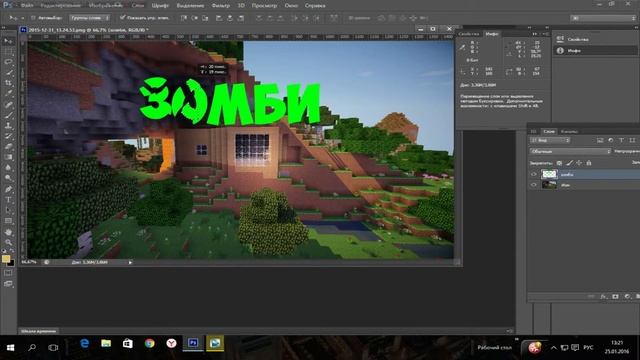The height and width of the screenshot is (360, 640).
Task: Open Chrome from the Windows taskbar
Action: tap(149, 343)
